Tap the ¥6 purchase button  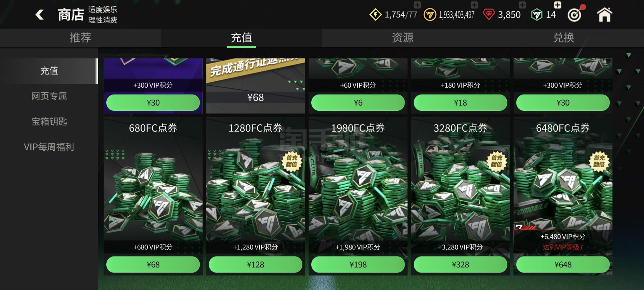[x=358, y=103]
